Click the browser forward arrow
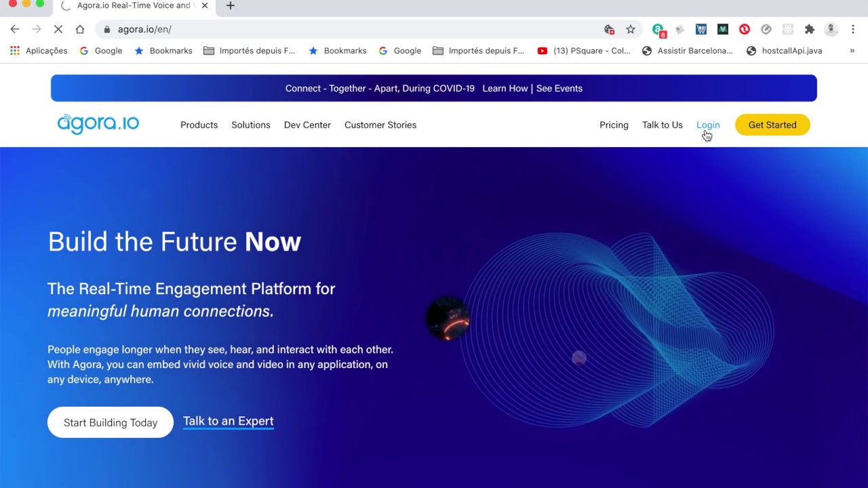 point(37,29)
